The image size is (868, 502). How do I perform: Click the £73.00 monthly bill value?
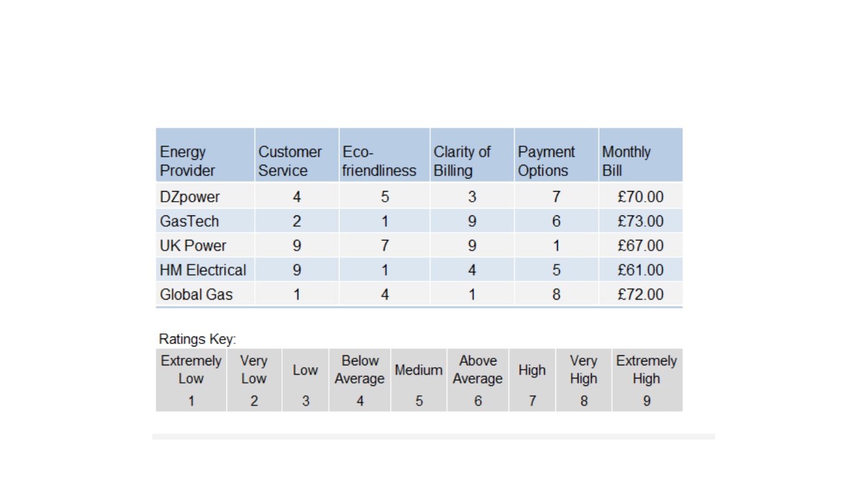(x=640, y=221)
